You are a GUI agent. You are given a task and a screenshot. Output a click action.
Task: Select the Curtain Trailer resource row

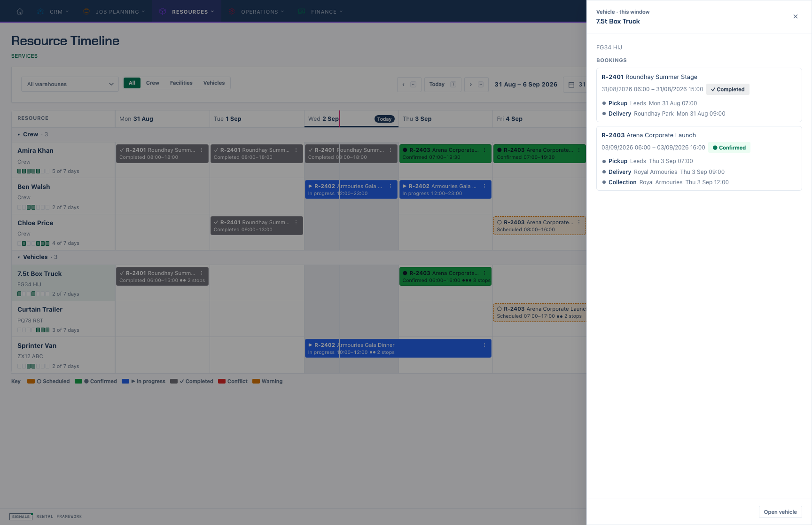[x=63, y=319]
